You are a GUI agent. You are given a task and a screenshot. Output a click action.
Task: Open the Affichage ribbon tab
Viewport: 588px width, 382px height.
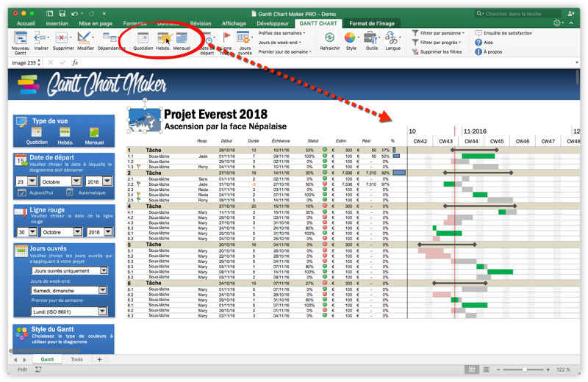pos(234,24)
